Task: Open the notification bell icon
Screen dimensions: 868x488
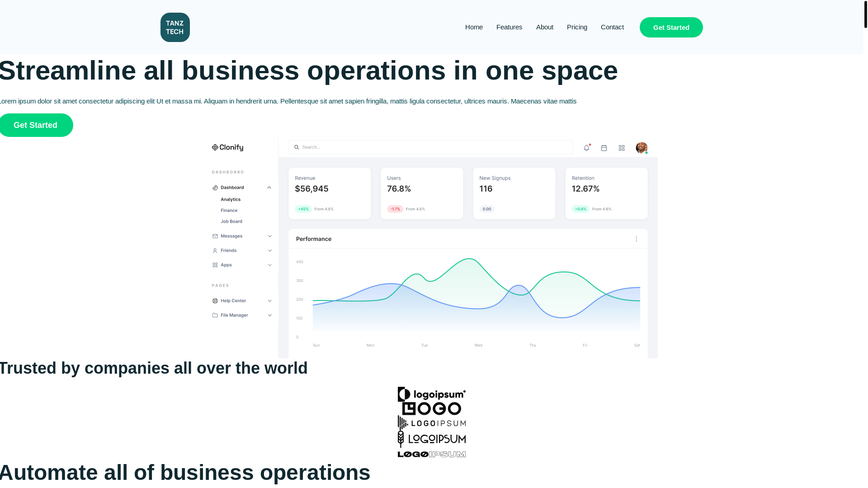Action: coord(586,148)
